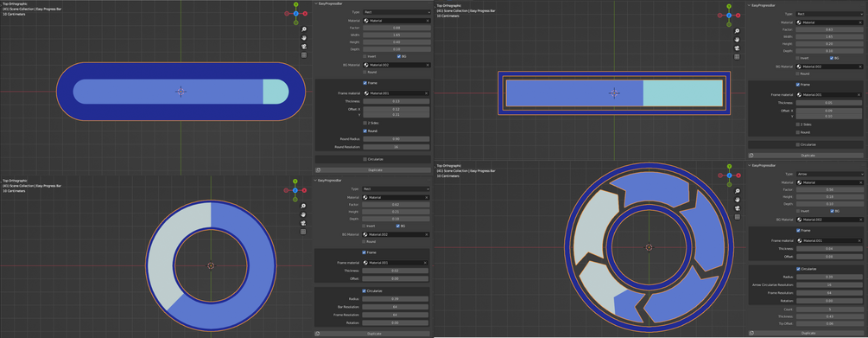Uncheck the Frame checkbox in the Factor 0.84 panel

click(x=364, y=83)
